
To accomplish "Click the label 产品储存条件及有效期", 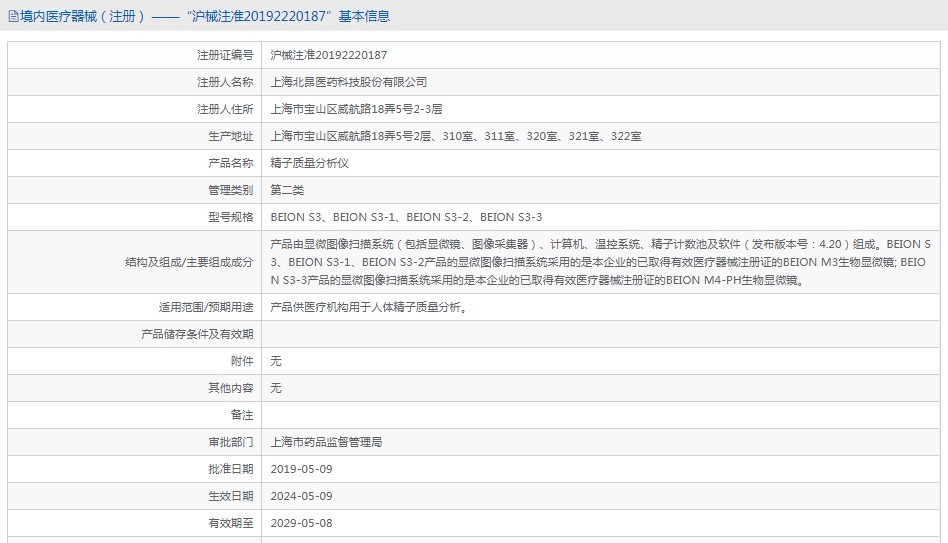I will [197, 334].
